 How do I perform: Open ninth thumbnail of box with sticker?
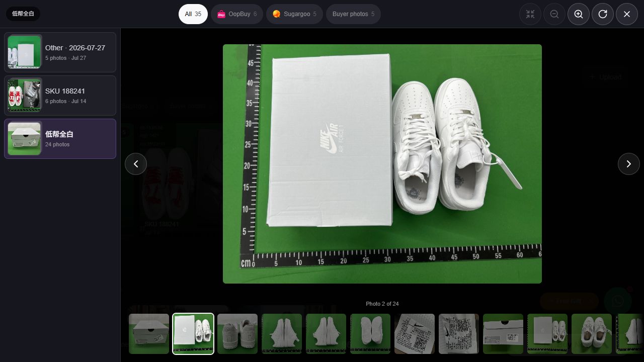click(x=503, y=334)
